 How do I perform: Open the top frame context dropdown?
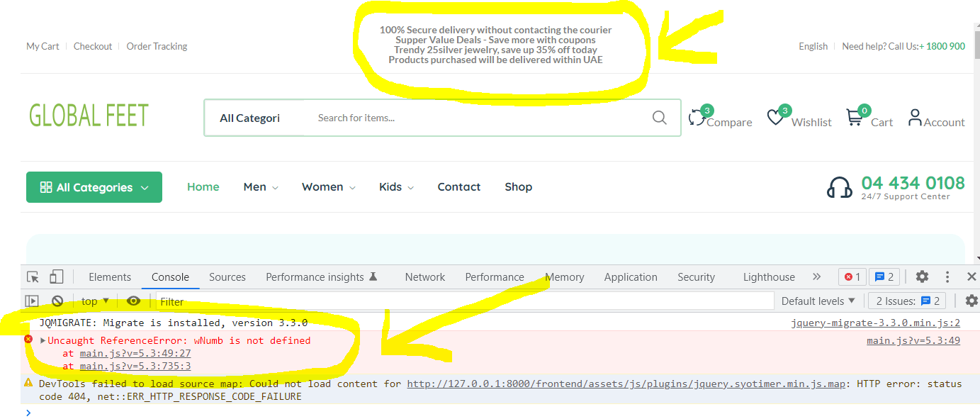click(x=94, y=301)
